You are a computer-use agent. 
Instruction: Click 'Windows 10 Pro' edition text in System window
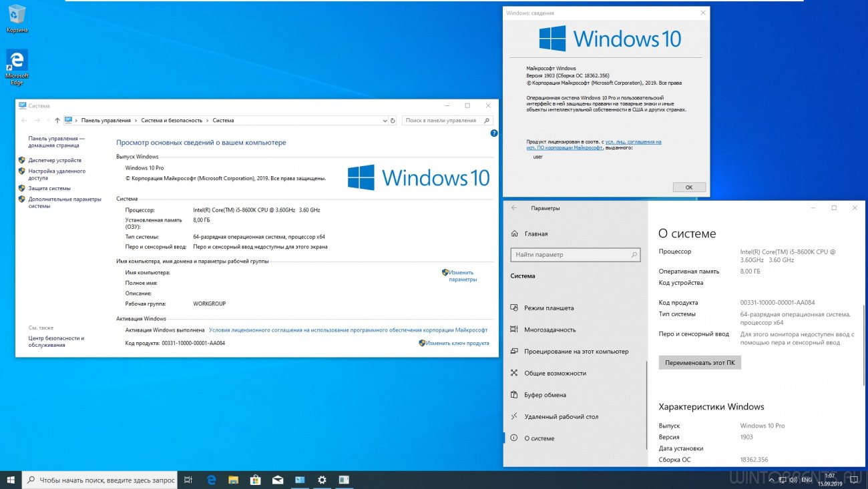(x=144, y=168)
